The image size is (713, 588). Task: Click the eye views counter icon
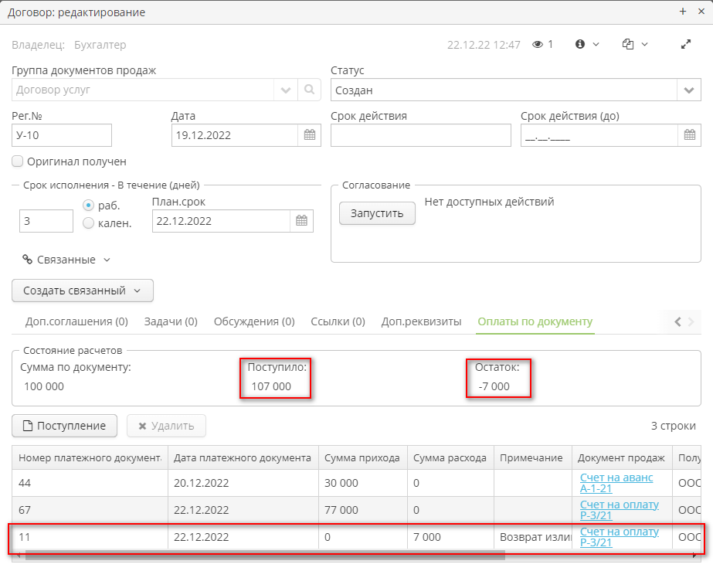[538, 45]
